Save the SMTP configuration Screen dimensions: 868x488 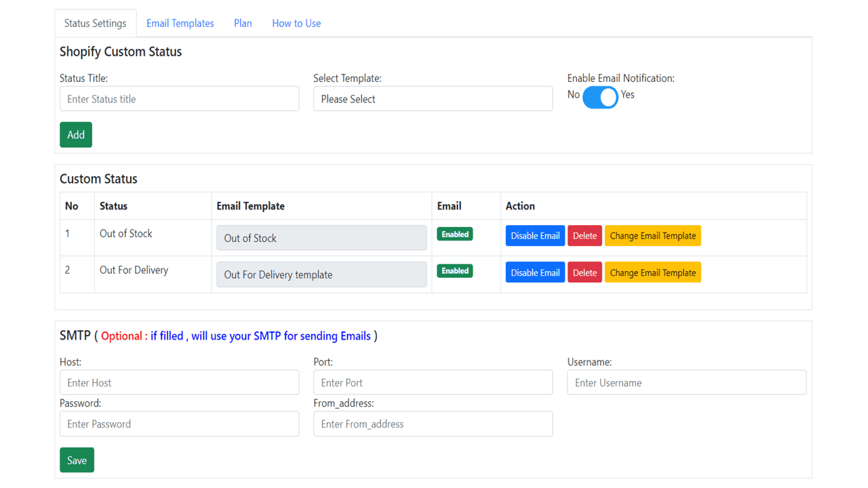tap(77, 460)
